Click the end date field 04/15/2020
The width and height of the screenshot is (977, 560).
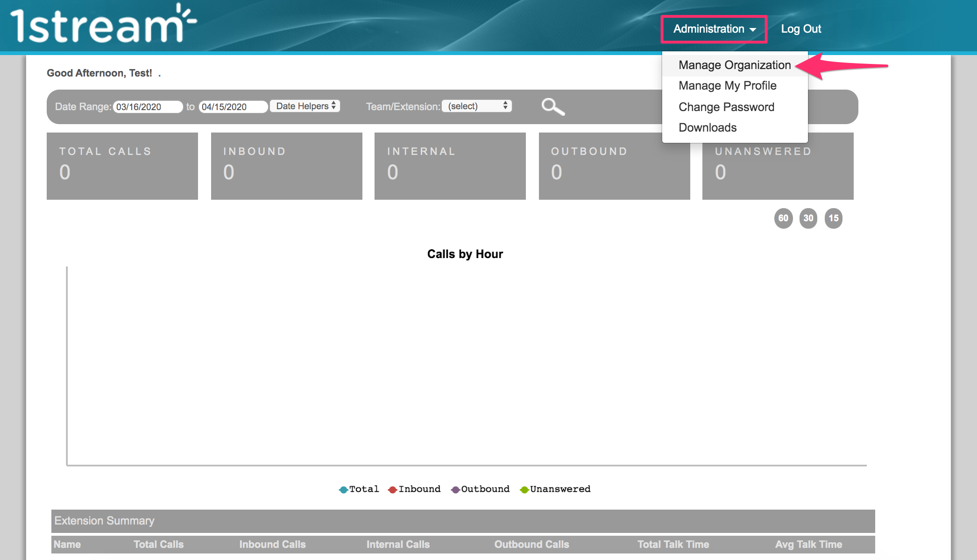pyautogui.click(x=233, y=107)
